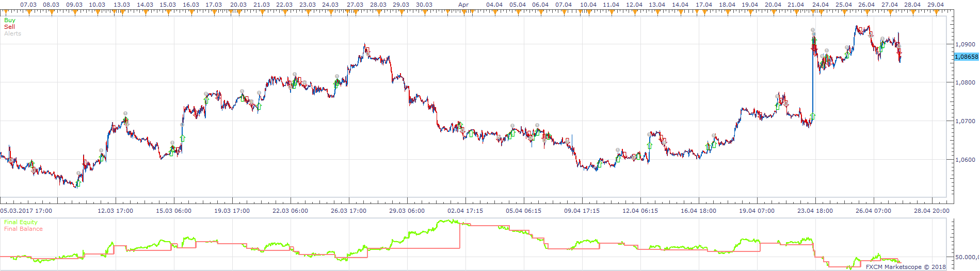Click the 10.03 date marker at top

coord(97,5)
